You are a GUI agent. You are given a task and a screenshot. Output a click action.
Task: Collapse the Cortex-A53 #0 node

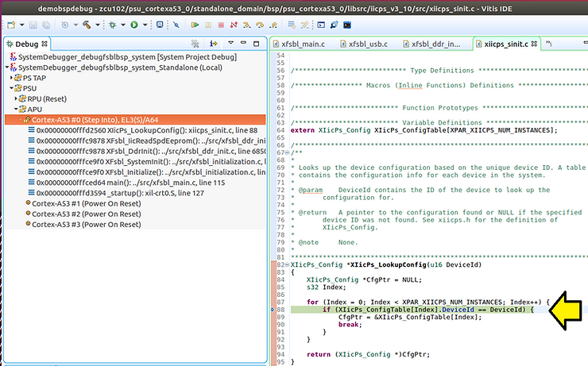[21, 120]
